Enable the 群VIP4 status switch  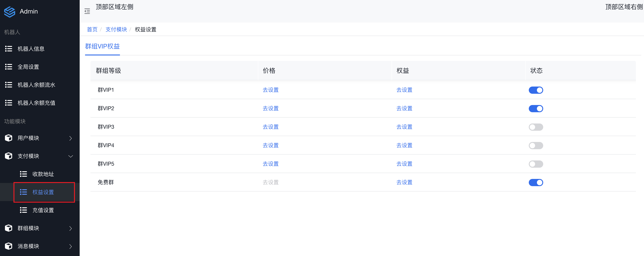[536, 146]
